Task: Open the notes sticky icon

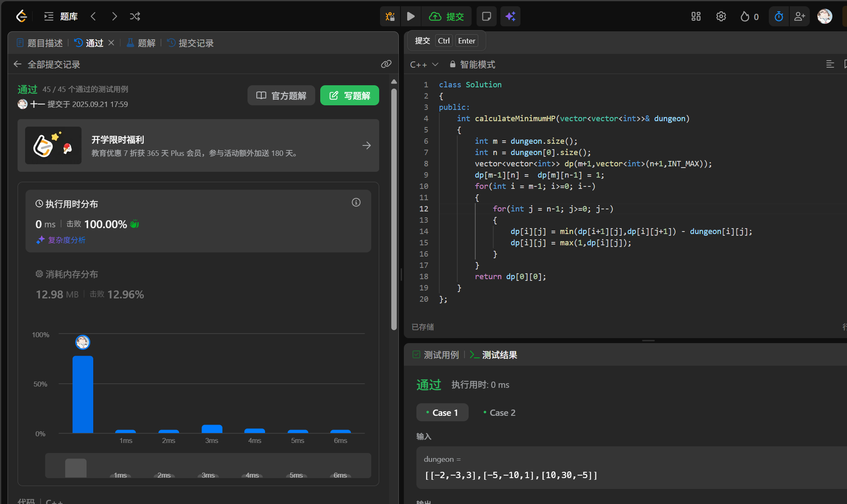Action: (486, 16)
